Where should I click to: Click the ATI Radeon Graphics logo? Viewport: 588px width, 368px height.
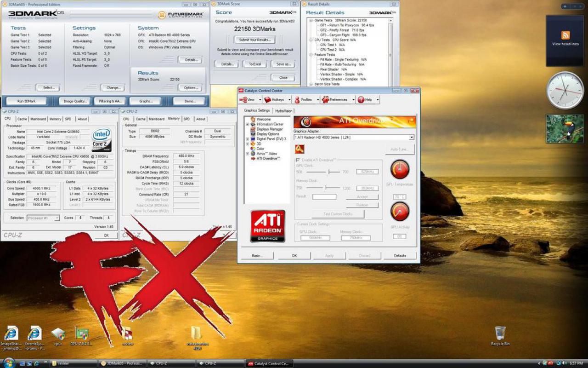pos(268,226)
